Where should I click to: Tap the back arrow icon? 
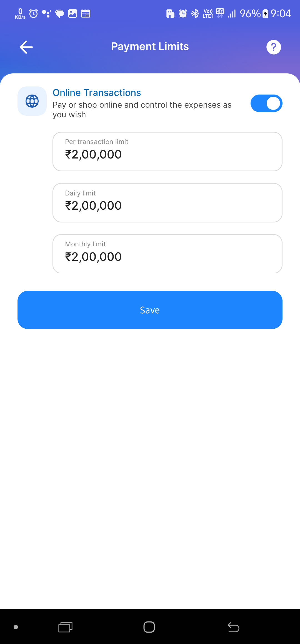[x=26, y=47]
